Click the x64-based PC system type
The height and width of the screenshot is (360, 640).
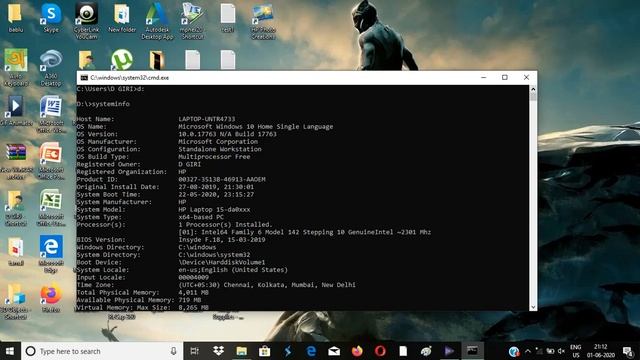point(201,217)
